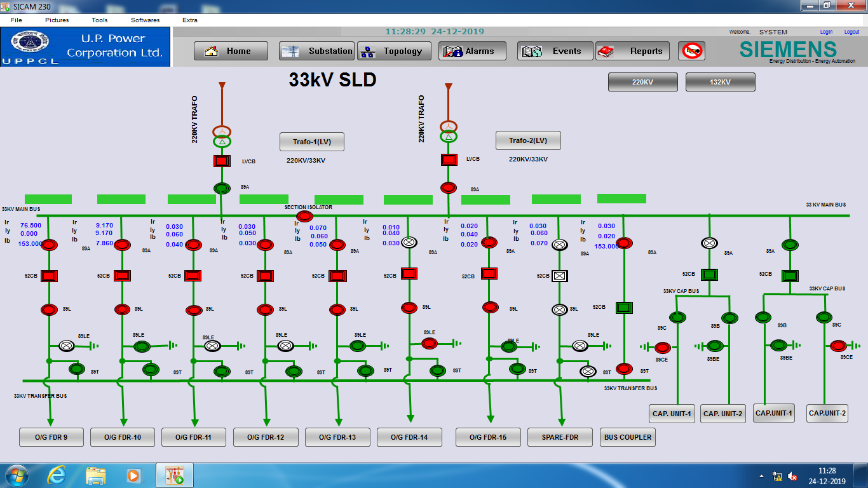Open Windows Explorer folder on taskbar
Viewport: 868px width, 488px height.
(96, 475)
